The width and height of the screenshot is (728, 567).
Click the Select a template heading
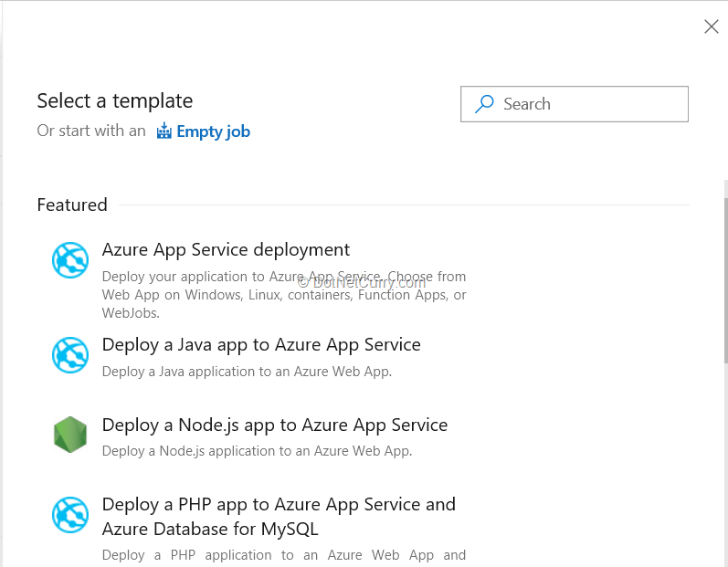pos(115,101)
